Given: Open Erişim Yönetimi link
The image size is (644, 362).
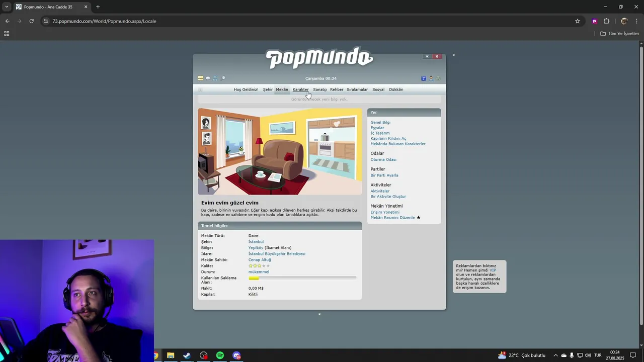Looking at the screenshot, I should click(385, 212).
